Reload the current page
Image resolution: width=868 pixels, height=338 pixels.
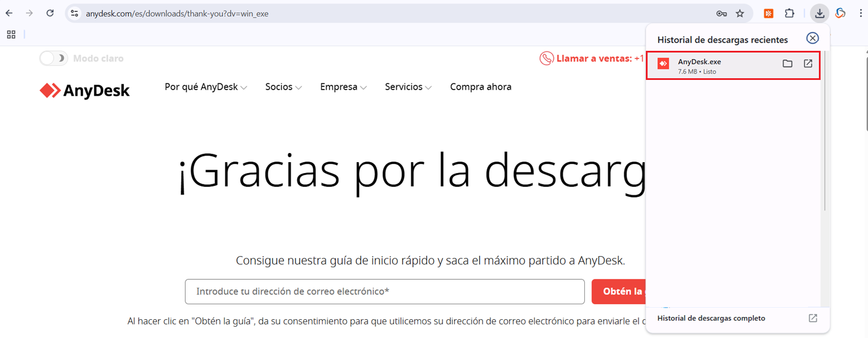(x=50, y=13)
